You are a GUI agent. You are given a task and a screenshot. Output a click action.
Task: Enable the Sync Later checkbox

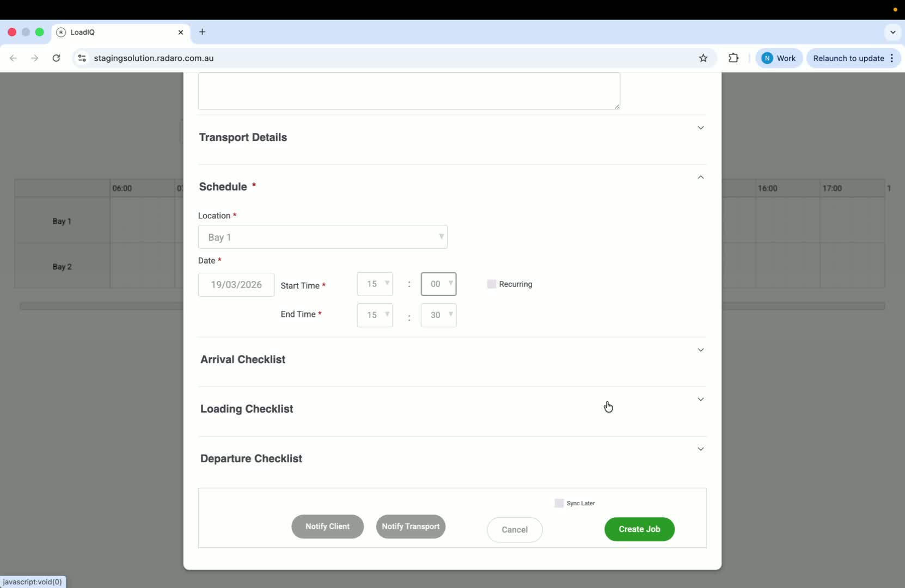559,503
